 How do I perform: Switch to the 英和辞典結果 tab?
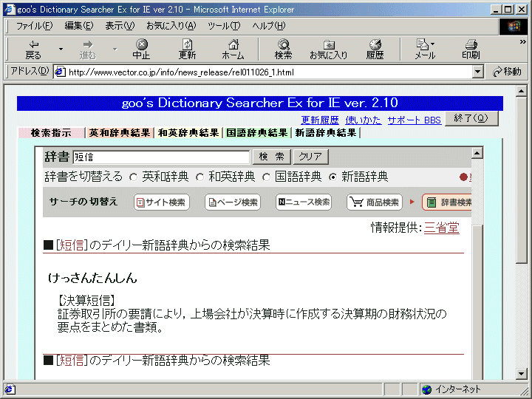coord(120,133)
